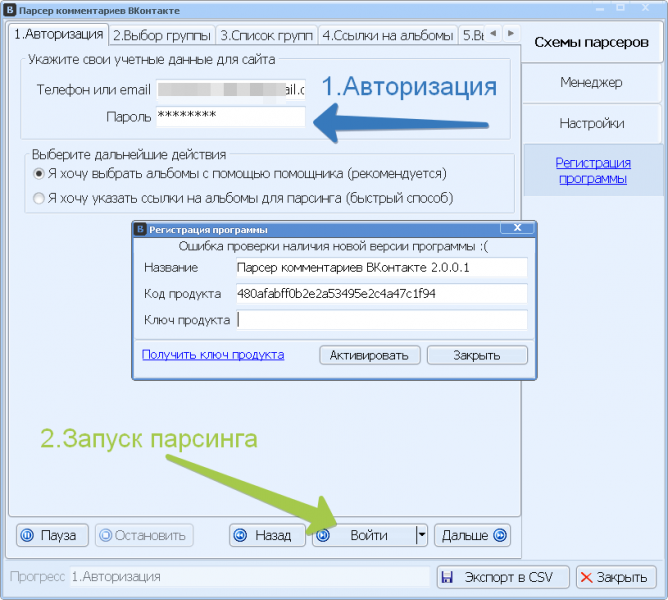This screenshot has width=668, height=600.
Task: Click the Телефон или email input field
Action: 230,89
